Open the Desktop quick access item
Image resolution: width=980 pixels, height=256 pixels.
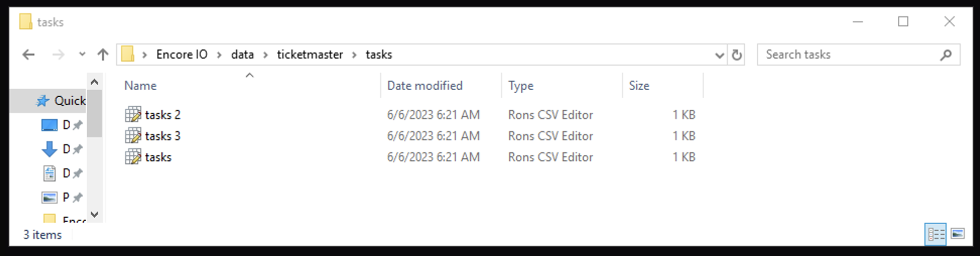pyautogui.click(x=50, y=125)
